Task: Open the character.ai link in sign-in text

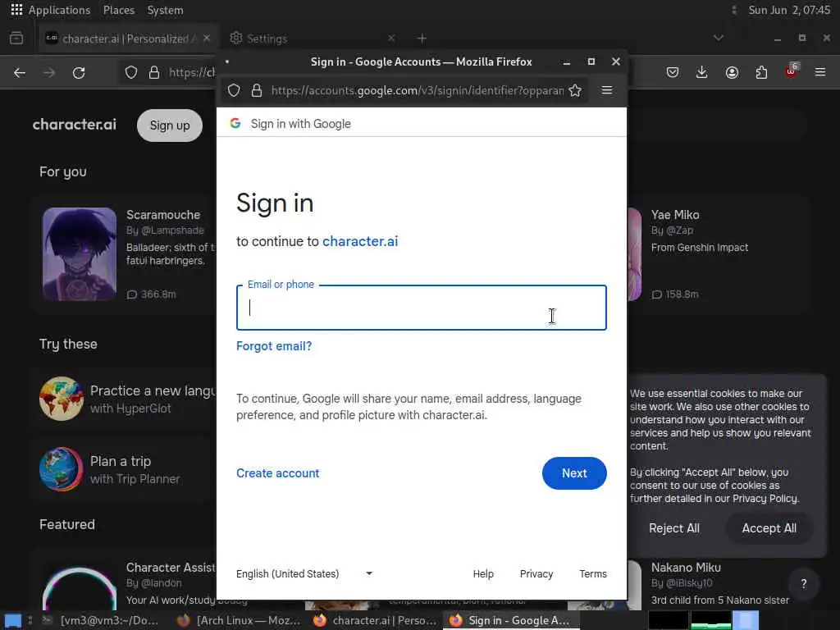Action: 360,242
